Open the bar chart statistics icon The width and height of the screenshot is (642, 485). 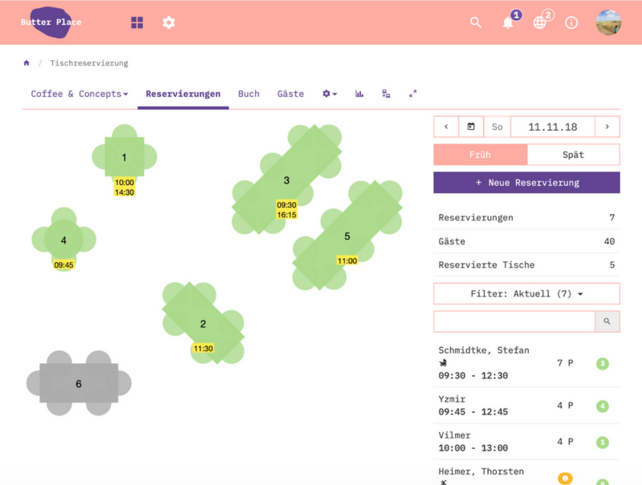coord(359,94)
